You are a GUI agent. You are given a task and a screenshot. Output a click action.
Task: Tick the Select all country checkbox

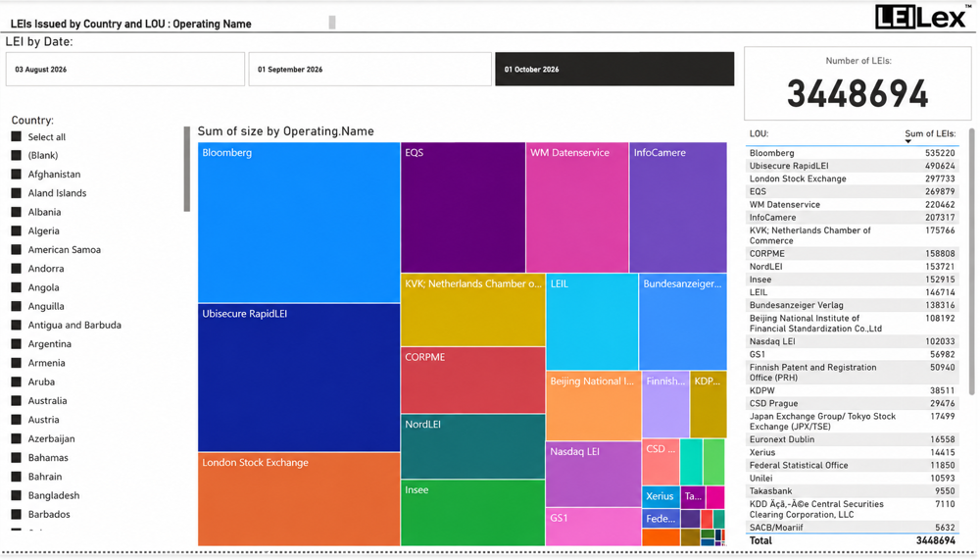coord(17,136)
